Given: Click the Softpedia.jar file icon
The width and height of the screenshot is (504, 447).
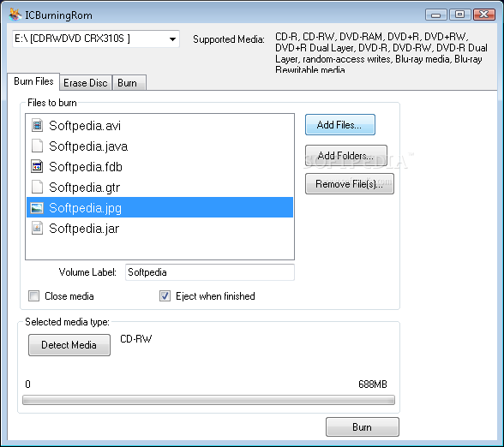Looking at the screenshot, I should pos(37,229).
